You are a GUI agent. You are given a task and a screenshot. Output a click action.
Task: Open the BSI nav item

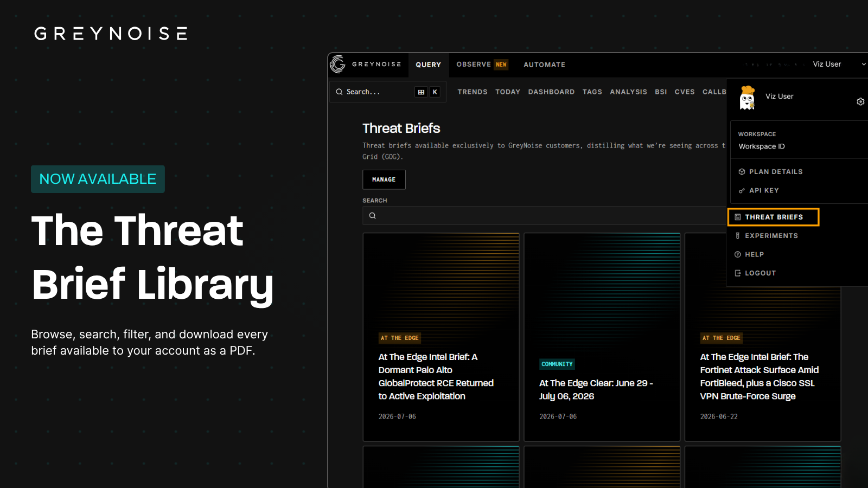click(x=661, y=92)
